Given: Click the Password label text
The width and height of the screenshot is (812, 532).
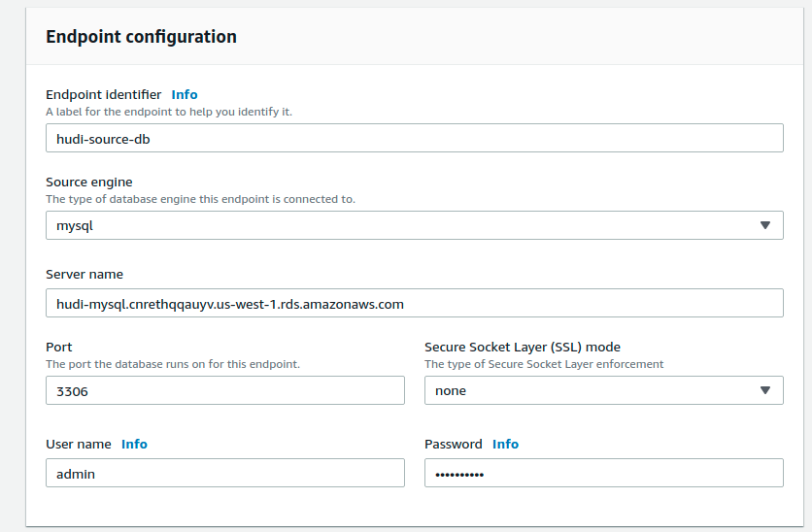Looking at the screenshot, I should coord(453,444).
